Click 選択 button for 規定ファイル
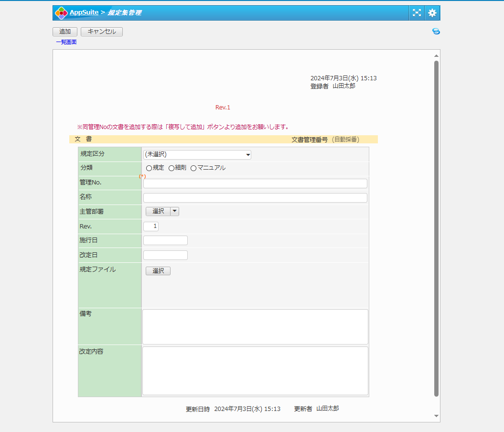This screenshot has height=432, width=504. point(158,271)
